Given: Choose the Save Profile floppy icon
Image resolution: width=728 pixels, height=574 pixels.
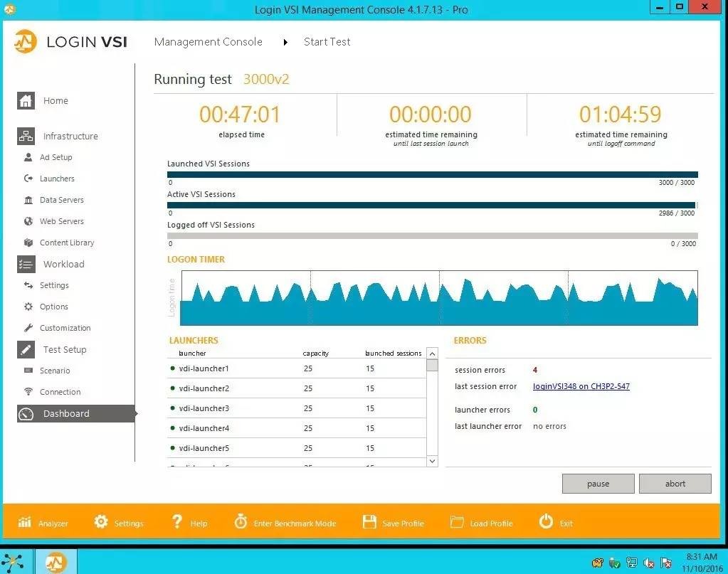Looking at the screenshot, I should coord(369,522).
